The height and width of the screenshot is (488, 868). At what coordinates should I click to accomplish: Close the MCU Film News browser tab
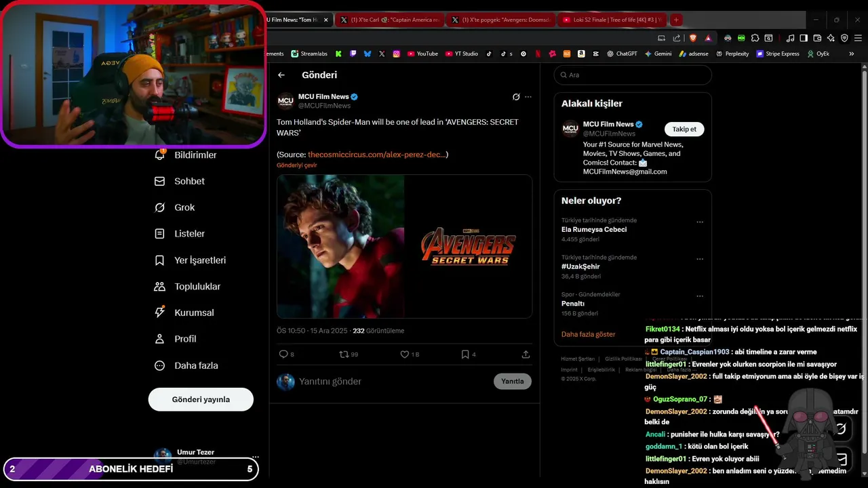coord(326,20)
